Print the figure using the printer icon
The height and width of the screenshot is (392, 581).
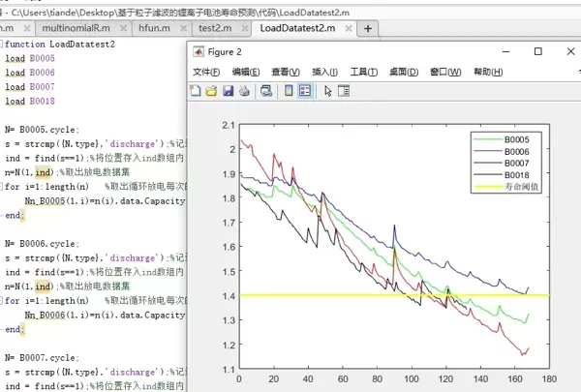(x=243, y=91)
